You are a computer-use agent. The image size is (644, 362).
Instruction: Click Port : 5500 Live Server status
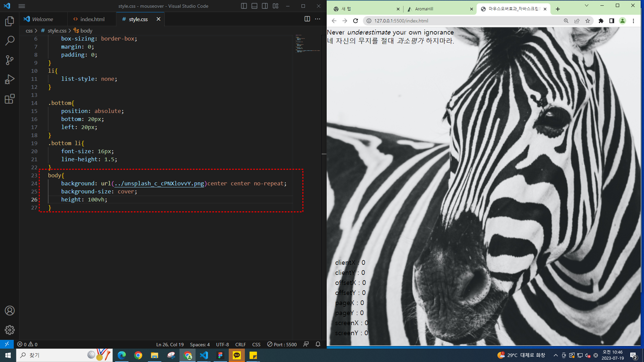(x=282, y=345)
